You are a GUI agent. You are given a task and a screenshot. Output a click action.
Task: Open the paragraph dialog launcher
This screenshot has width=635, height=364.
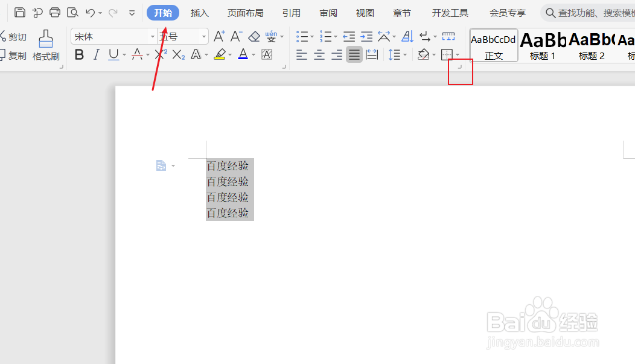(x=459, y=67)
